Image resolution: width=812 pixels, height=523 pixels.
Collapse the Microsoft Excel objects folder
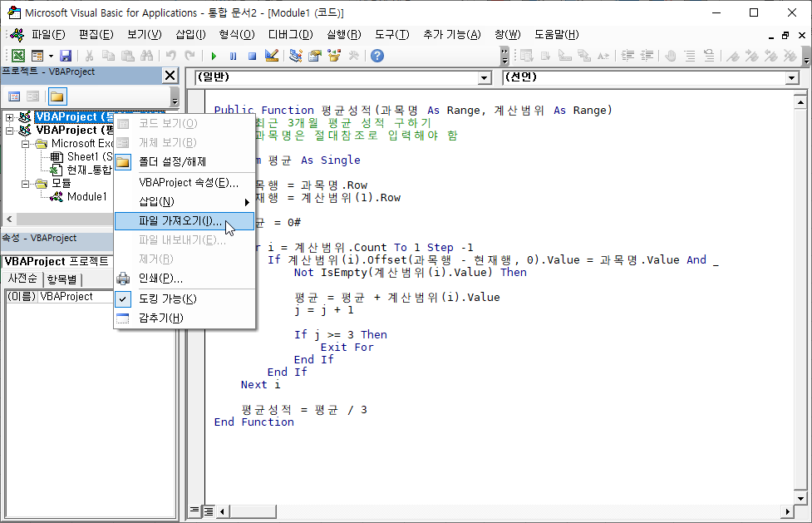25,144
